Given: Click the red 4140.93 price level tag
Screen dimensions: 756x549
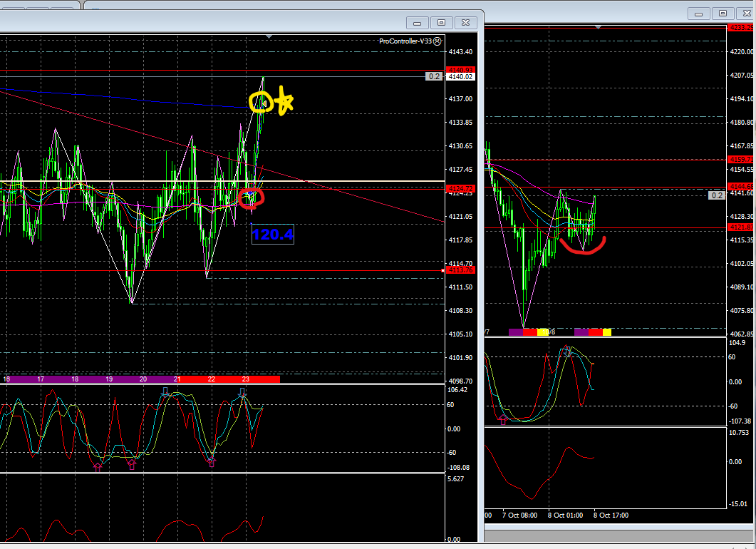Looking at the screenshot, I should [462, 70].
